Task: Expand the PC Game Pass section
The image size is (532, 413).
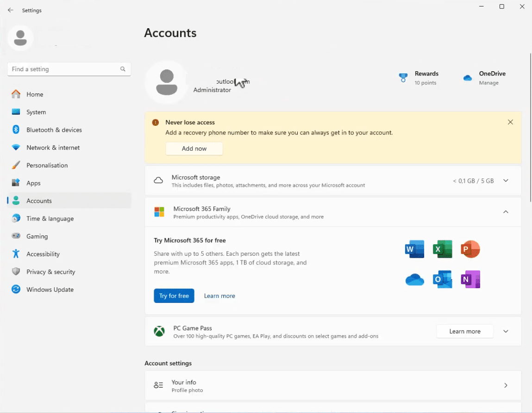Action: pos(506,331)
